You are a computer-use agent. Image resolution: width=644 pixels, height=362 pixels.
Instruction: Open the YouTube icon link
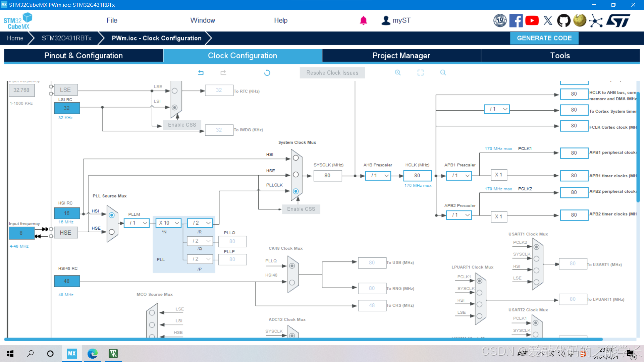coord(532,20)
